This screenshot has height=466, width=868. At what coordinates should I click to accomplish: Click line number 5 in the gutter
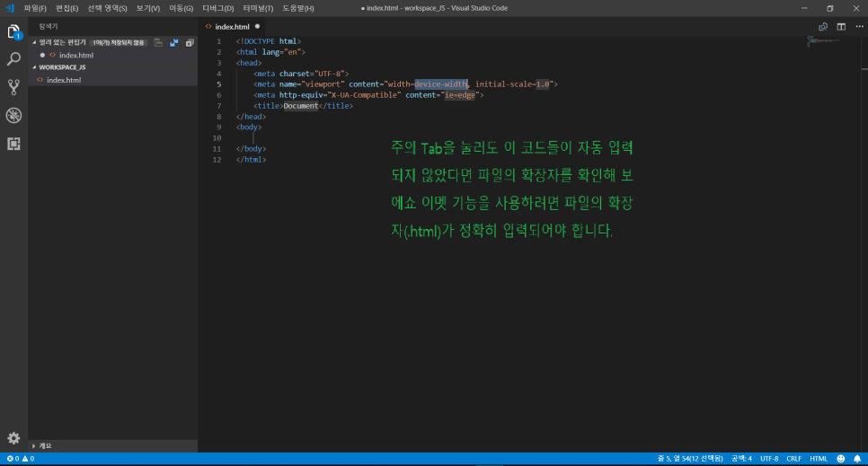coord(218,84)
